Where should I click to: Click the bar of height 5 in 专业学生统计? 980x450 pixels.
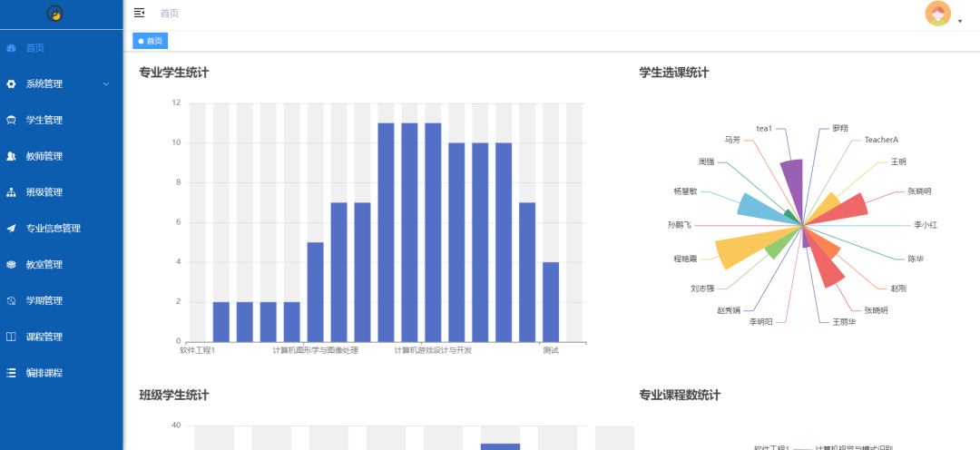click(x=315, y=292)
